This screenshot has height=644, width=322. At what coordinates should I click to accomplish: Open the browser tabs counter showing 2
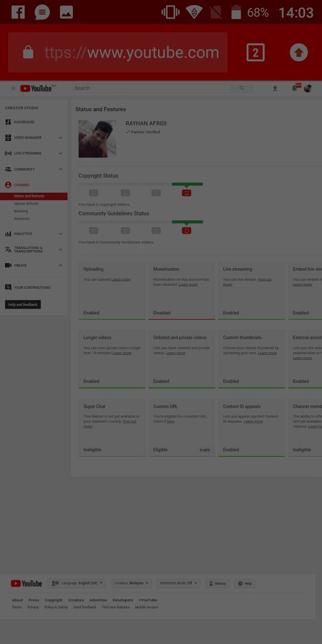[255, 52]
